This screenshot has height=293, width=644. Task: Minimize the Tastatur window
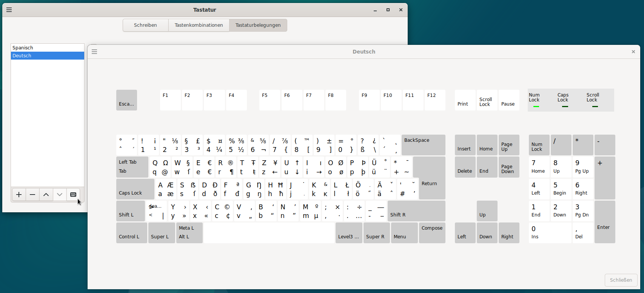375,10
